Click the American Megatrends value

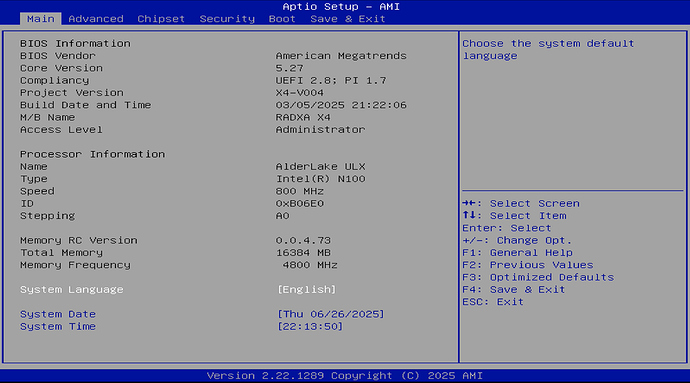(341, 56)
